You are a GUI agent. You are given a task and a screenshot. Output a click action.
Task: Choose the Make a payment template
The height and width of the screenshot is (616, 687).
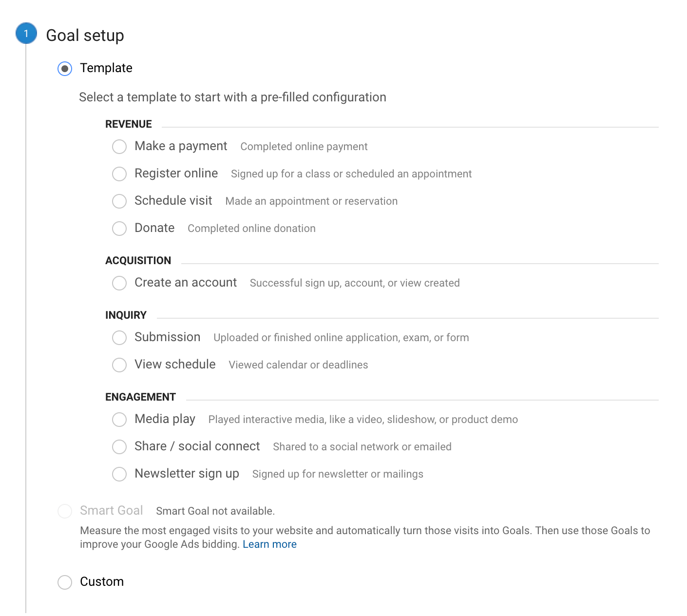[x=119, y=147]
